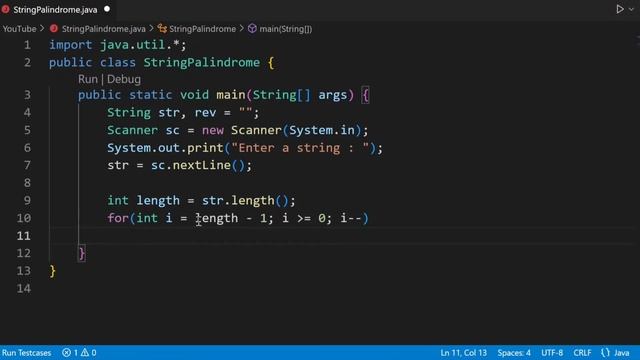Click the Debug code lens above main
640x360 pixels.
[x=124, y=79]
